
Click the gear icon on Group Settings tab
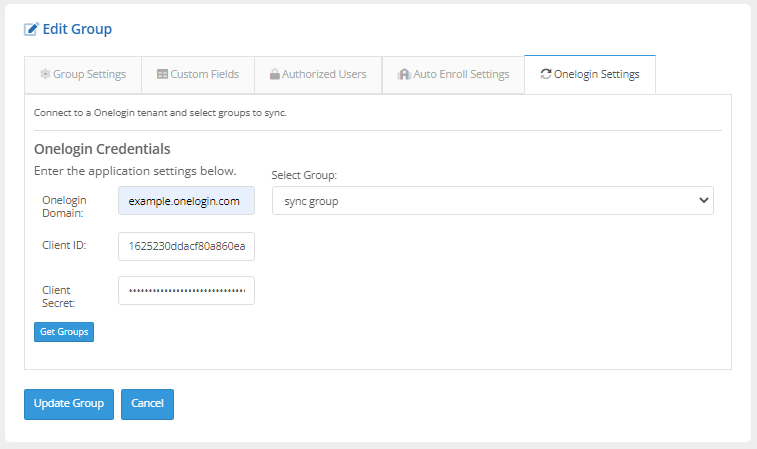(45, 75)
